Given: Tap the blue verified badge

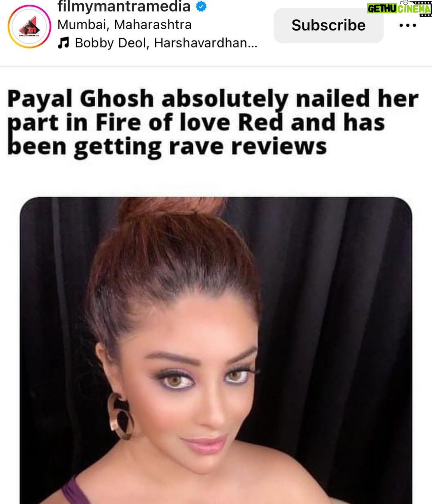Looking at the screenshot, I should pyautogui.click(x=201, y=7).
